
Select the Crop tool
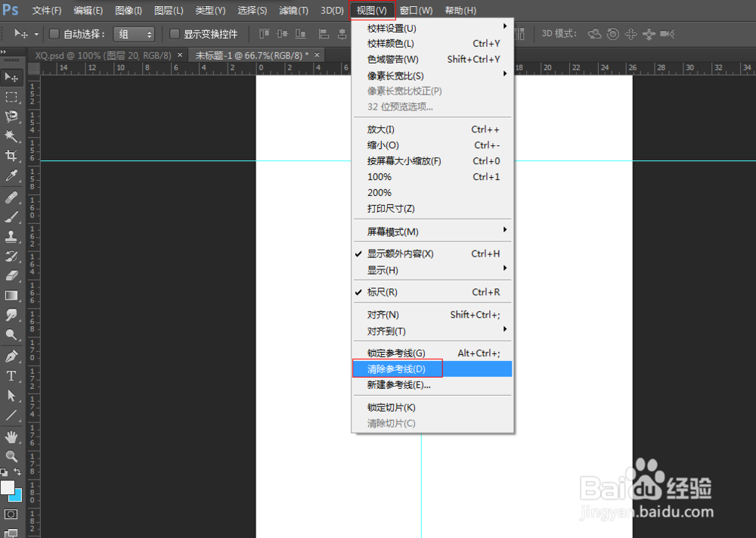coord(11,155)
